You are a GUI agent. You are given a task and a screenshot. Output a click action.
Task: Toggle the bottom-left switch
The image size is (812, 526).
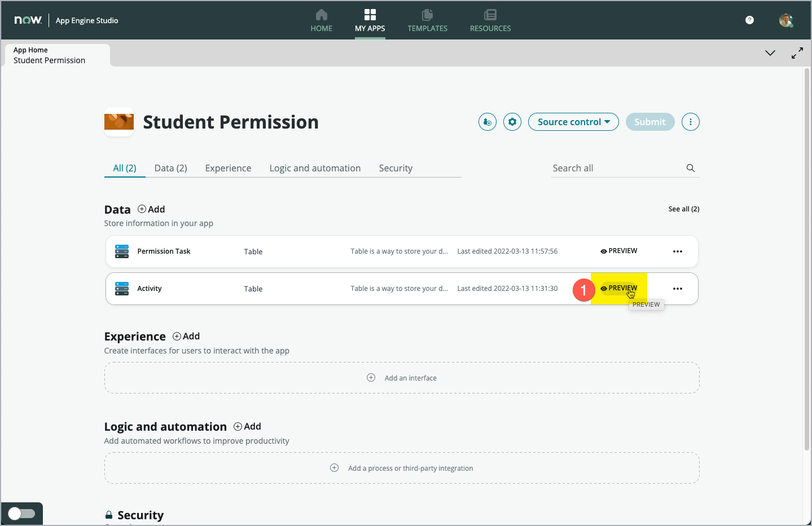tap(21, 514)
